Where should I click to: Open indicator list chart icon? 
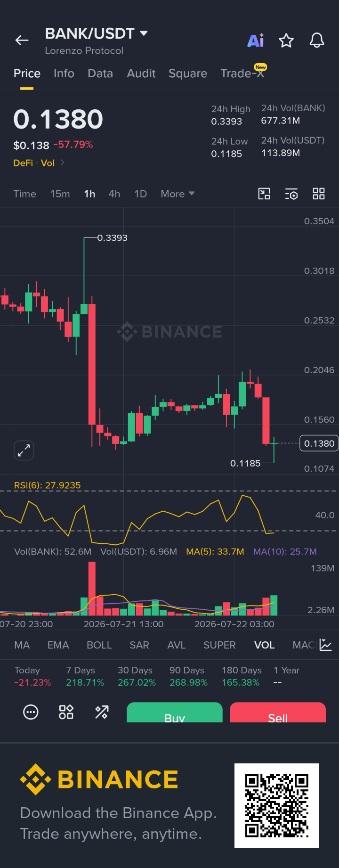(x=326, y=645)
